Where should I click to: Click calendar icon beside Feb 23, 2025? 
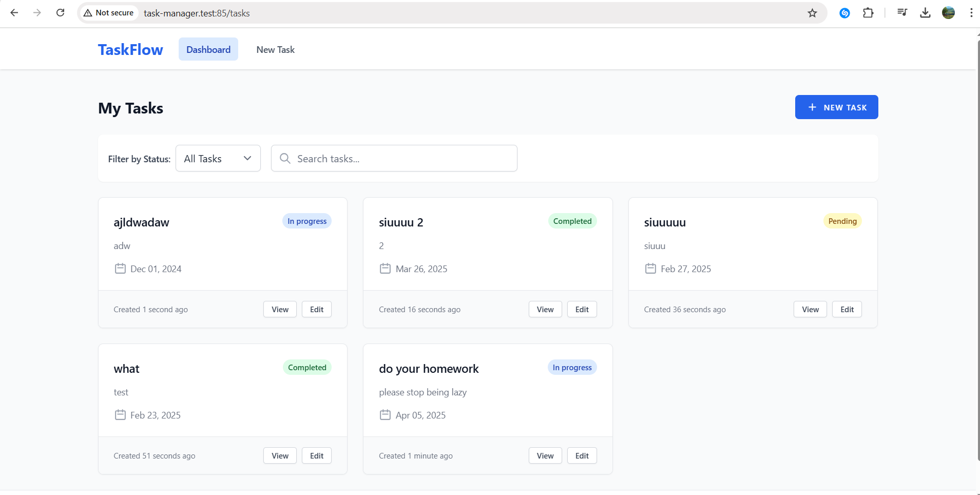[x=120, y=415]
